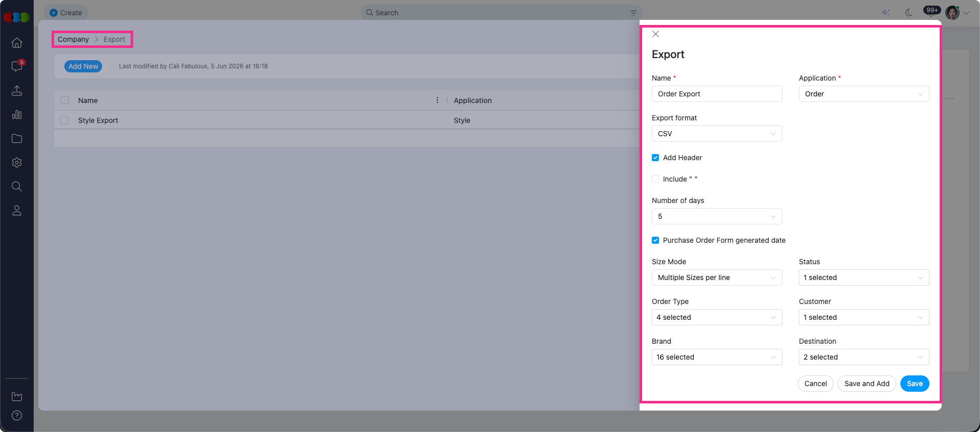980x432 pixels.
Task: Click the filter icon in the search bar
Action: (x=633, y=13)
